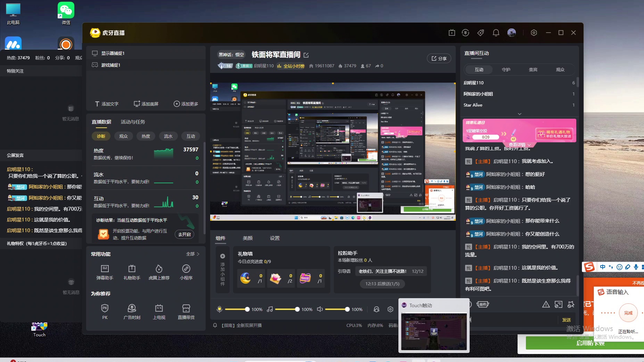Open 全站小时榜 ranking link
Screen dimensions: 644x362
(x=291, y=66)
